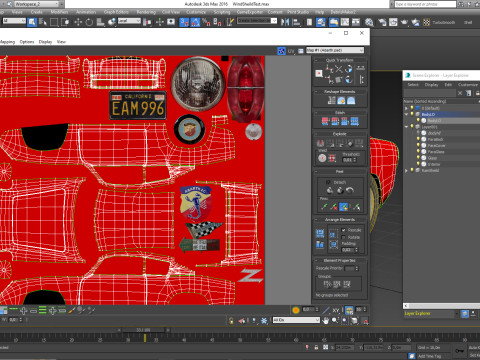Open the Map #1 texture dropdown
480x360 pixels.
click(335, 50)
